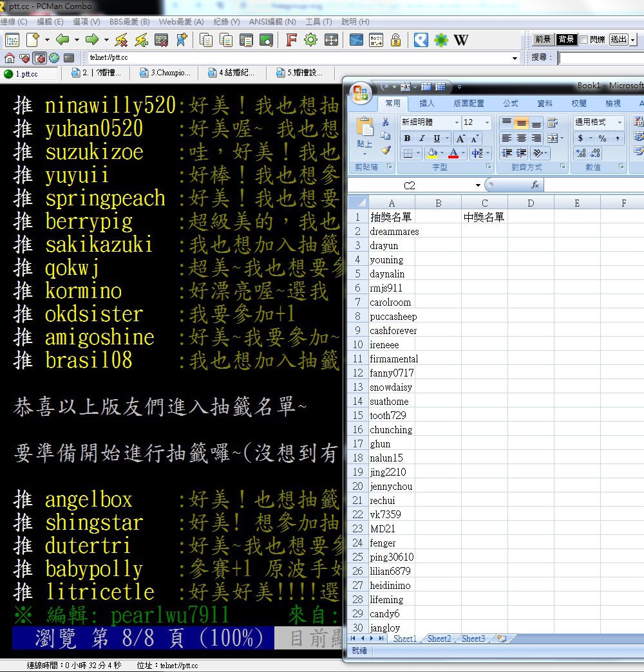Click the Cut scissors icon
The width and height of the screenshot is (644, 672).
[386, 122]
